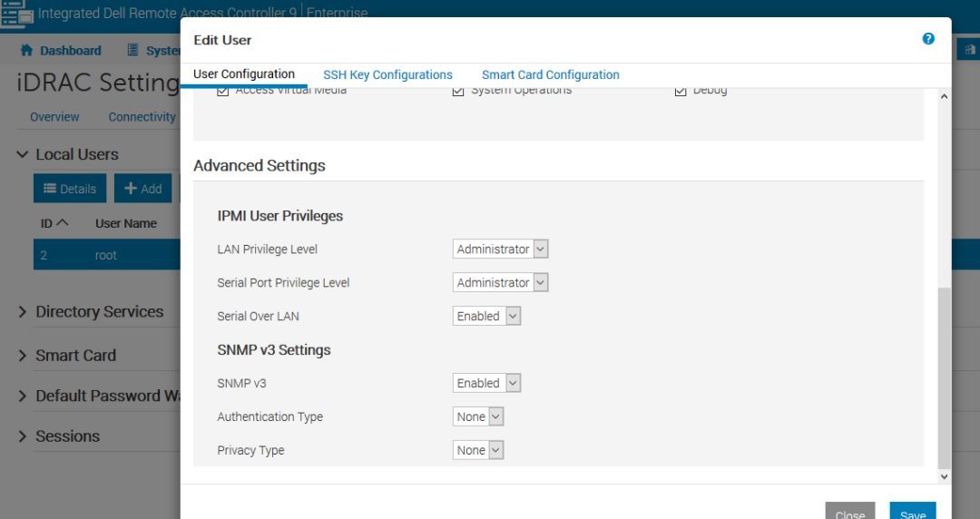Click the dialog's vertical scrollbar thumb
980x519 pixels.
(944, 377)
